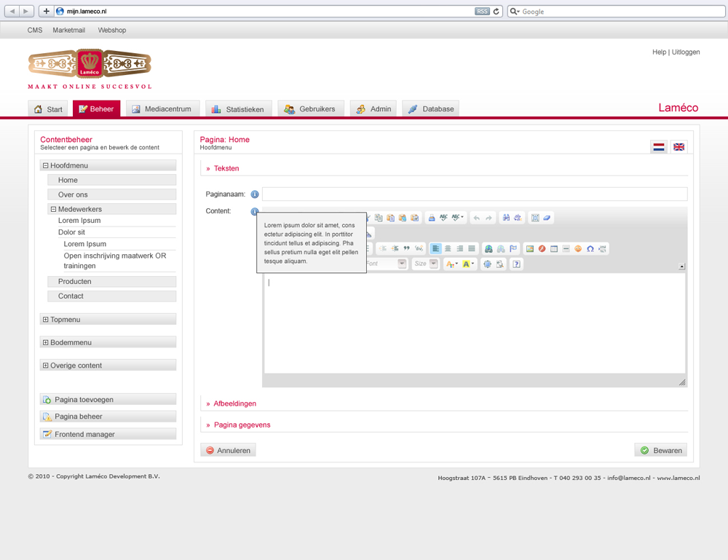Click into the Paginanaam input field

click(x=474, y=194)
